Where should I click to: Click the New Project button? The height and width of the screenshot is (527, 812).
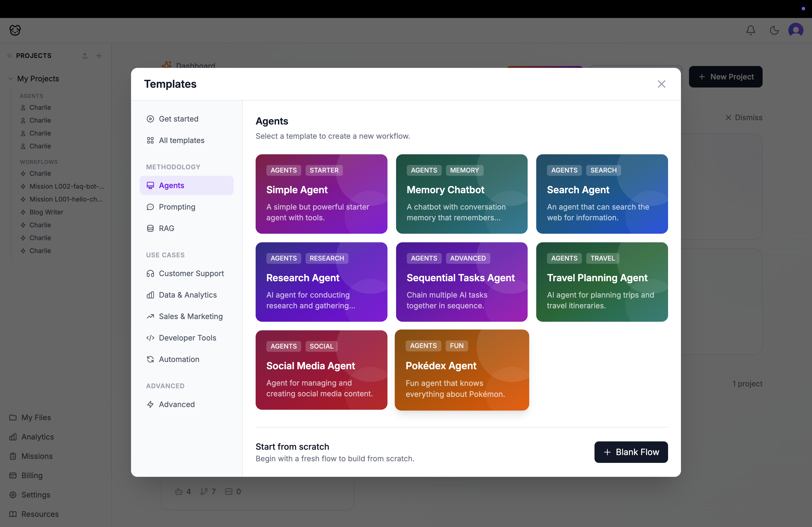pos(725,77)
